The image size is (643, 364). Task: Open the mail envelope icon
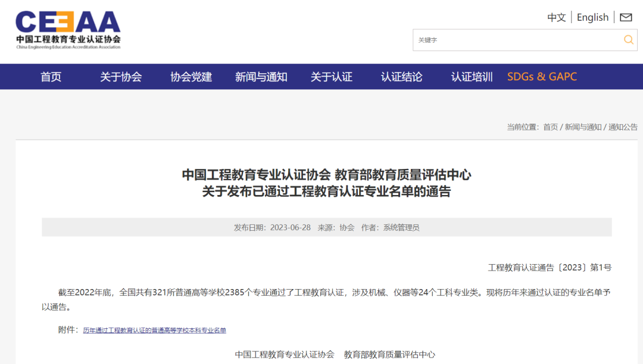pos(626,17)
